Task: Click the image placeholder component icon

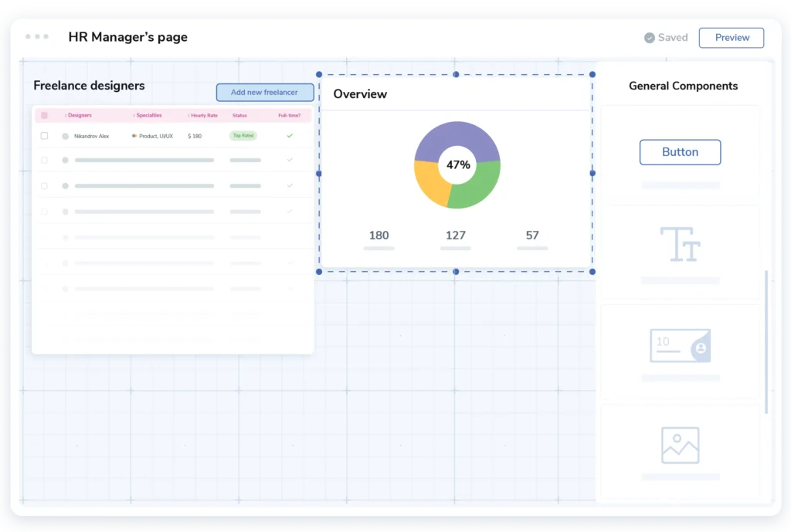Action: (x=678, y=444)
